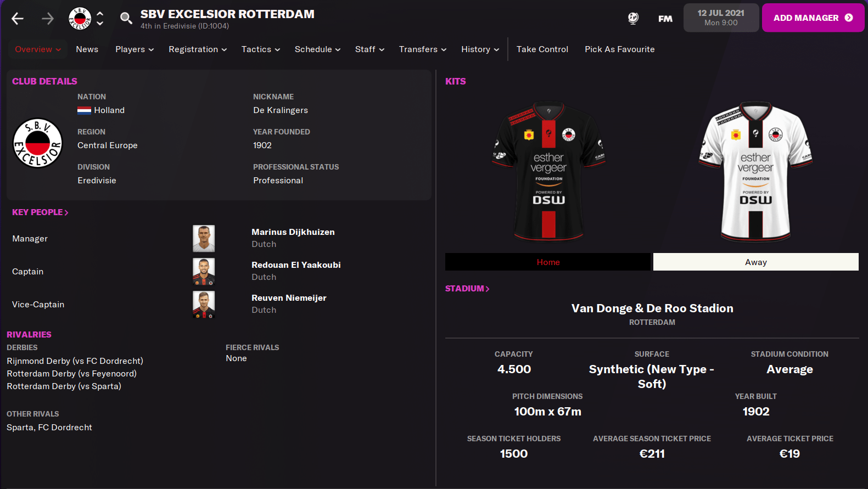This screenshot has width=868, height=489.
Task: Open the search magnifier
Action: pos(126,19)
